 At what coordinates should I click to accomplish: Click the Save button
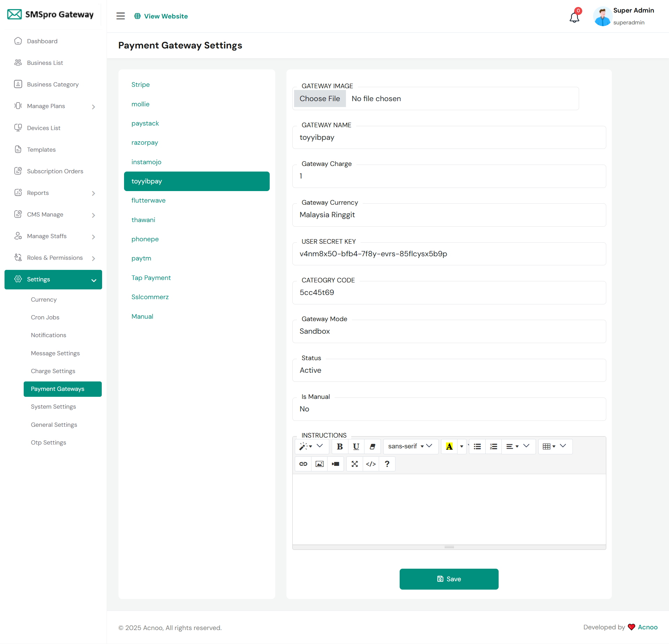[x=449, y=579]
